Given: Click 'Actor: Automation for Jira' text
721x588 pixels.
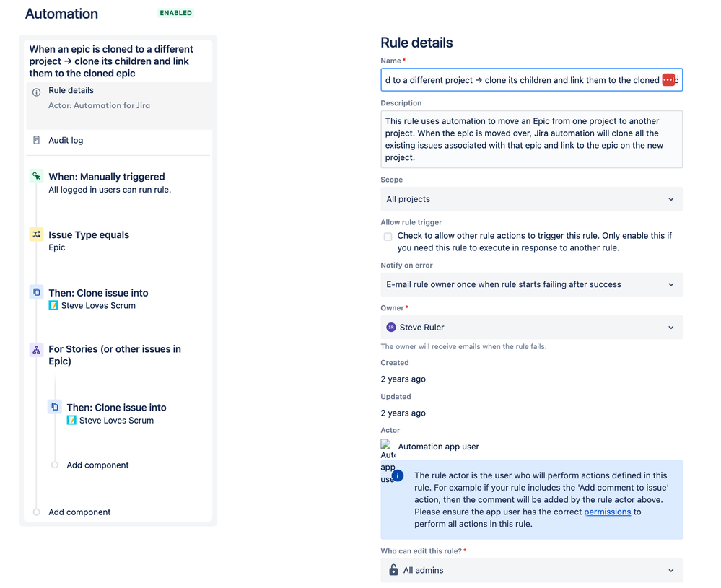Looking at the screenshot, I should pos(100,105).
